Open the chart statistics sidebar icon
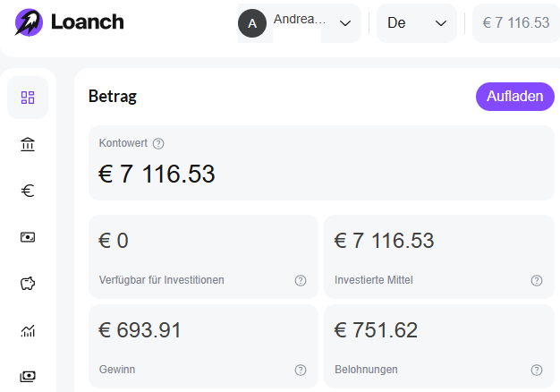This screenshot has width=560, height=392. point(28,330)
